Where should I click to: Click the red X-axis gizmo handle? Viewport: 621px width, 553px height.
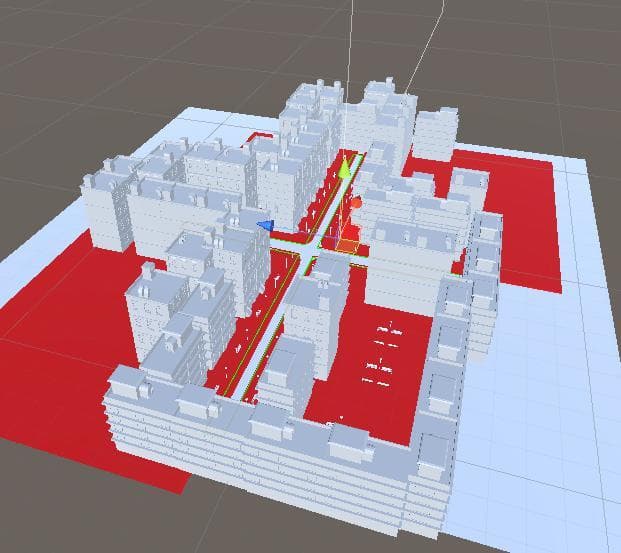pyautogui.click(x=356, y=204)
